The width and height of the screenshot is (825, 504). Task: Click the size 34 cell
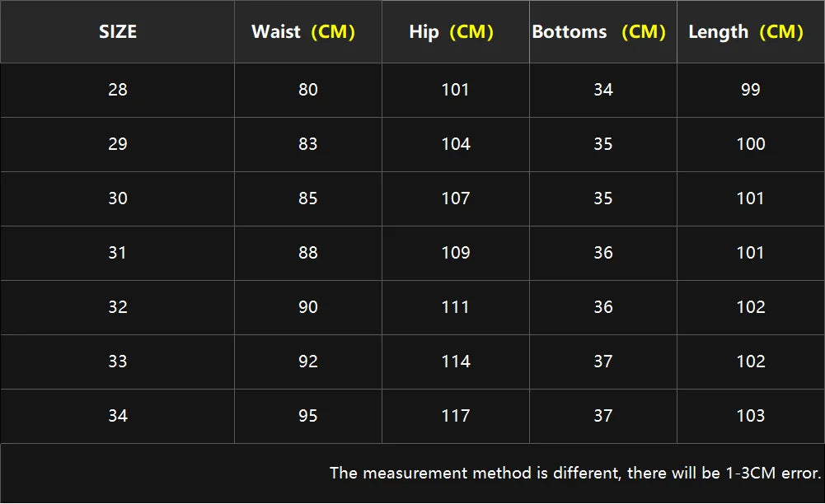pos(118,415)
